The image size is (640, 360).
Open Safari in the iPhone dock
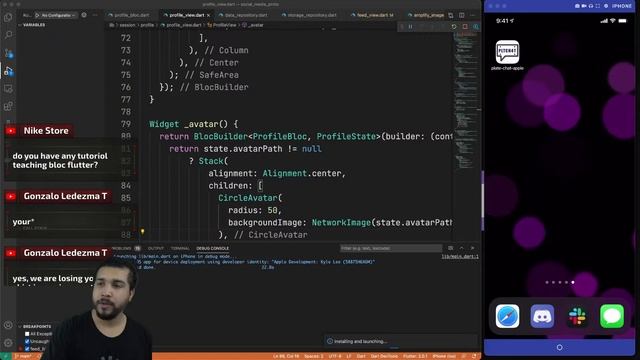coord(507,316)
